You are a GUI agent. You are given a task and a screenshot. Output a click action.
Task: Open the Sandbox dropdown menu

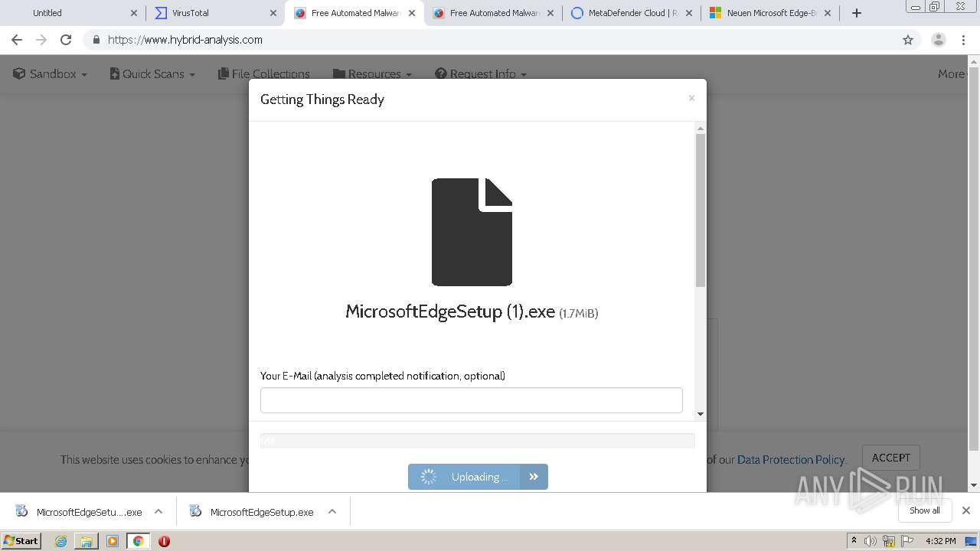tap(50, 74)
